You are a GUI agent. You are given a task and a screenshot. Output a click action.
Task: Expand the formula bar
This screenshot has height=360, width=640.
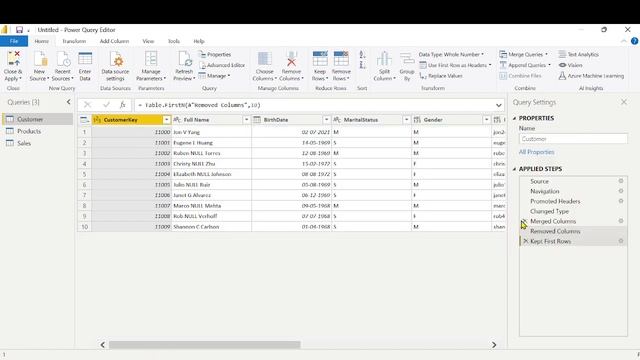pyautogui.click(x=498, y=105)
